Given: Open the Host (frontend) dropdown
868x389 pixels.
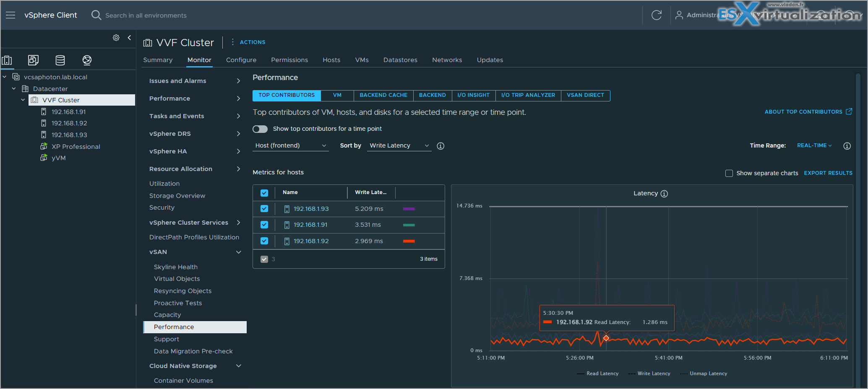Looking at the screenshot, I should pyautogui.click(x=291, y=145).
